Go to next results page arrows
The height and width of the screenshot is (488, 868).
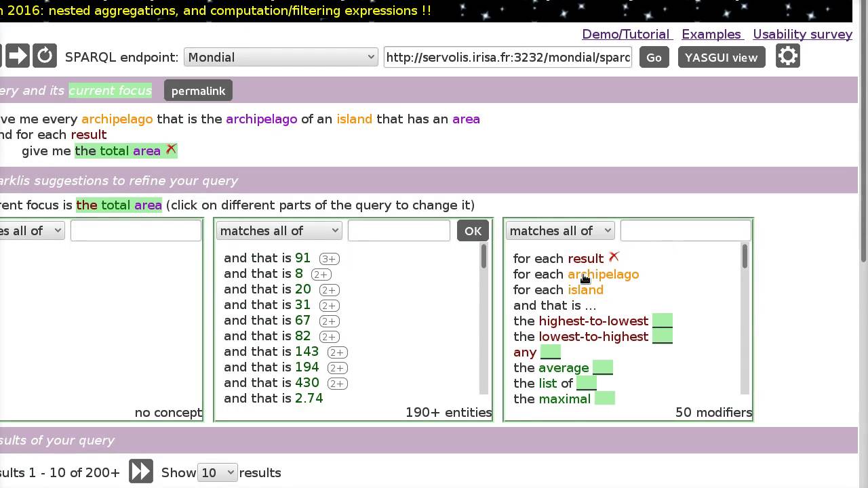[141, 471]
